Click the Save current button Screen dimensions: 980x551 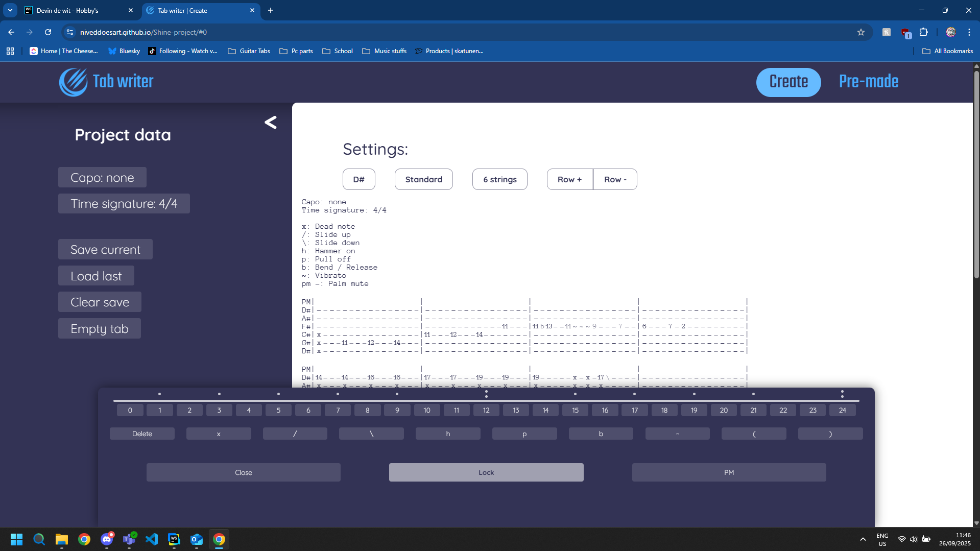(x=105, y=250)
